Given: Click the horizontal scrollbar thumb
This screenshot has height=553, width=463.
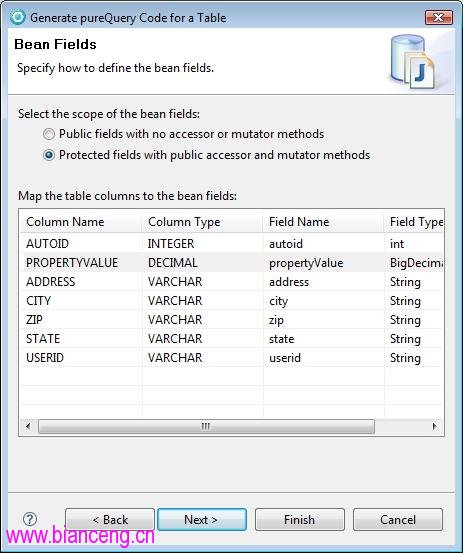Looking at the screenshot, I should (206, 426).
